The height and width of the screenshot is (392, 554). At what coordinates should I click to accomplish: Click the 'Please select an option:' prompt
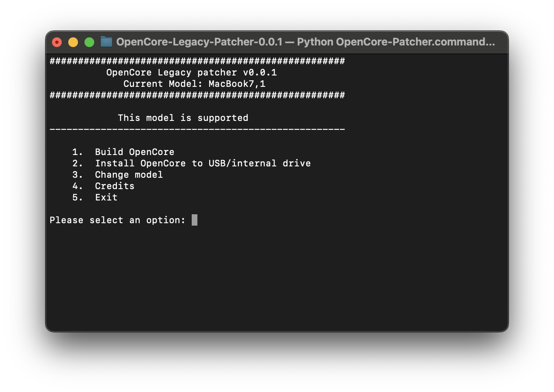click(117, 220)
